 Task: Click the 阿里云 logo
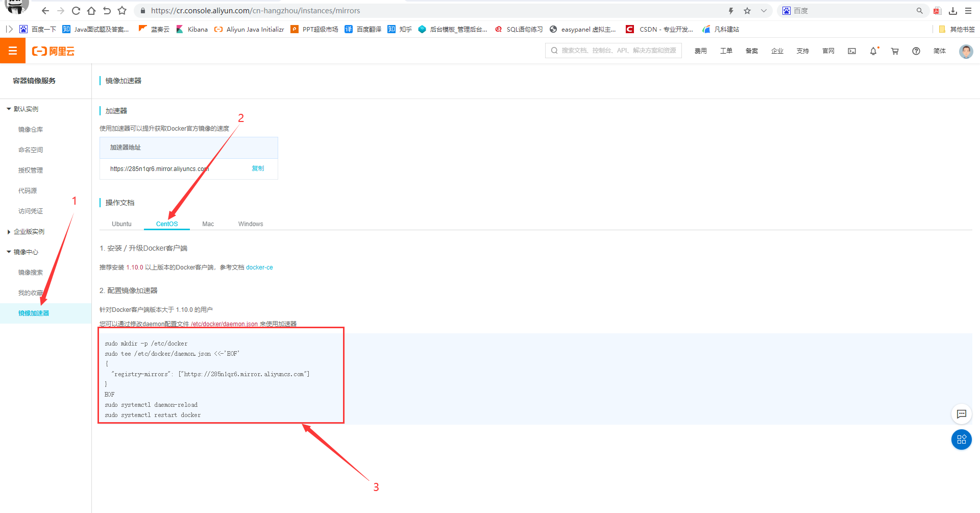53,51
